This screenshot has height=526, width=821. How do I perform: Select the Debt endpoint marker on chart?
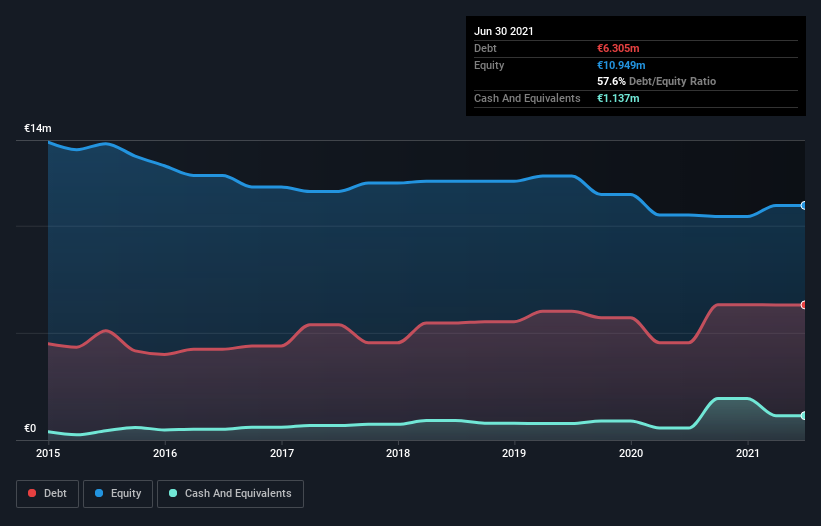pyautogui.click(x=804, y=305)
